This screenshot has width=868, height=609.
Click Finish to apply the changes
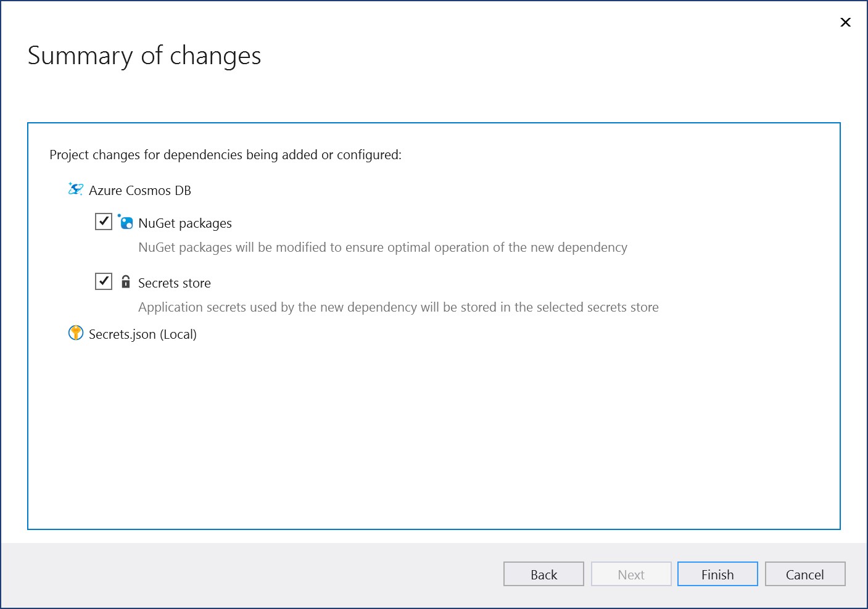tap(717, 574)
